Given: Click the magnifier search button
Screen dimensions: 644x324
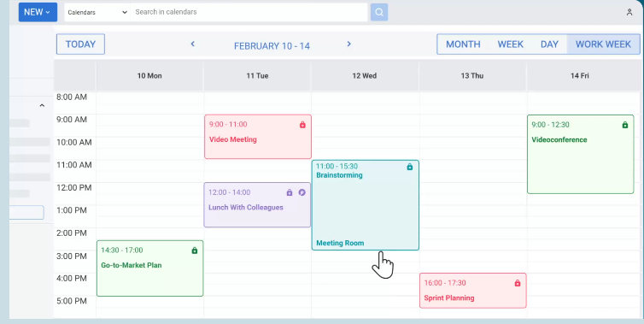Looking at the screenshot, I should (x=379, y=12).
